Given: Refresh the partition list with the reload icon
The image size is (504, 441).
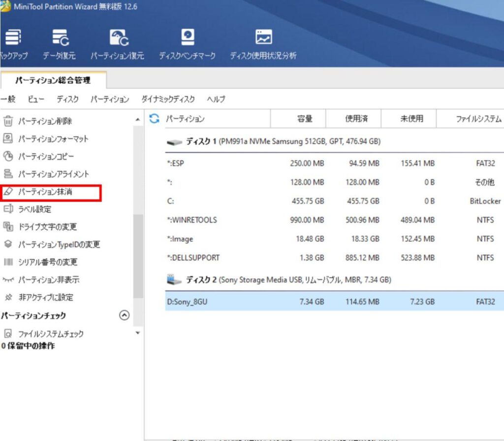Looking at the screenshot, I should click(x=154, y=118).
